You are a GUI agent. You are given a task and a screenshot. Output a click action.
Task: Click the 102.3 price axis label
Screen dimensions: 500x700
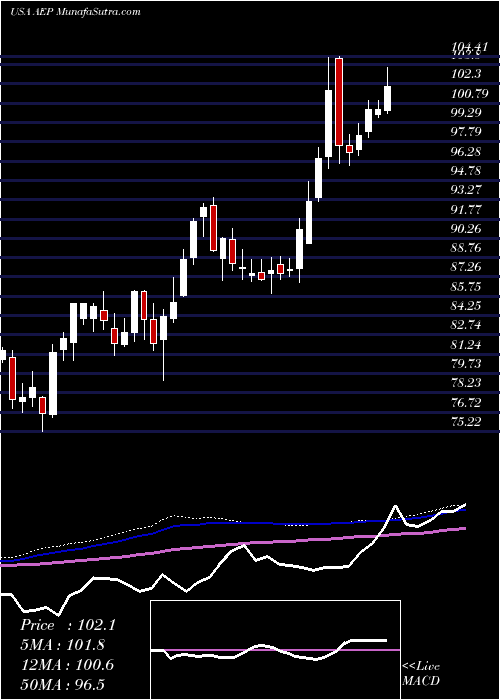pos(467,74)
